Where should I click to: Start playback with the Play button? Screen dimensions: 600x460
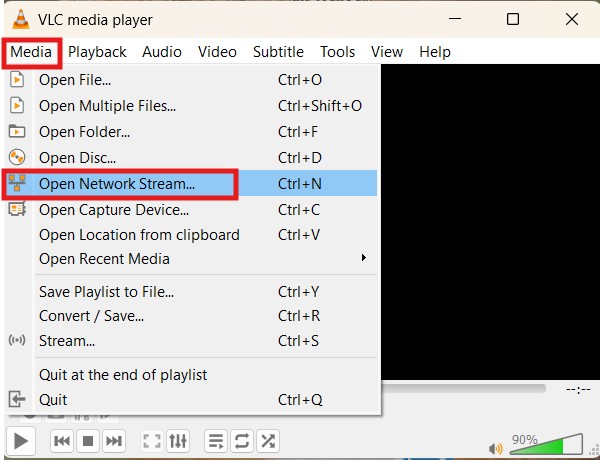pos(21,441)
